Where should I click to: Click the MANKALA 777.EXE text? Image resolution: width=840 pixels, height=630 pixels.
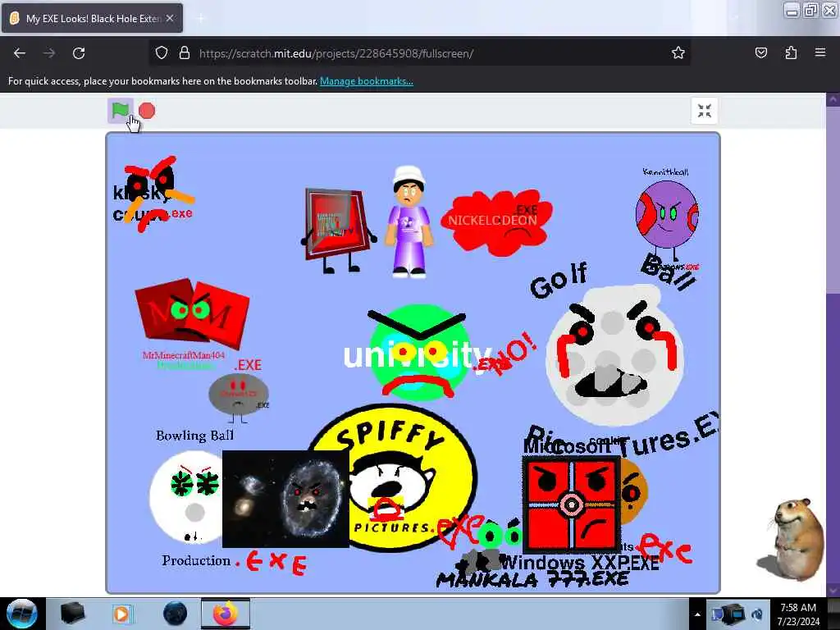coord(532,580)
